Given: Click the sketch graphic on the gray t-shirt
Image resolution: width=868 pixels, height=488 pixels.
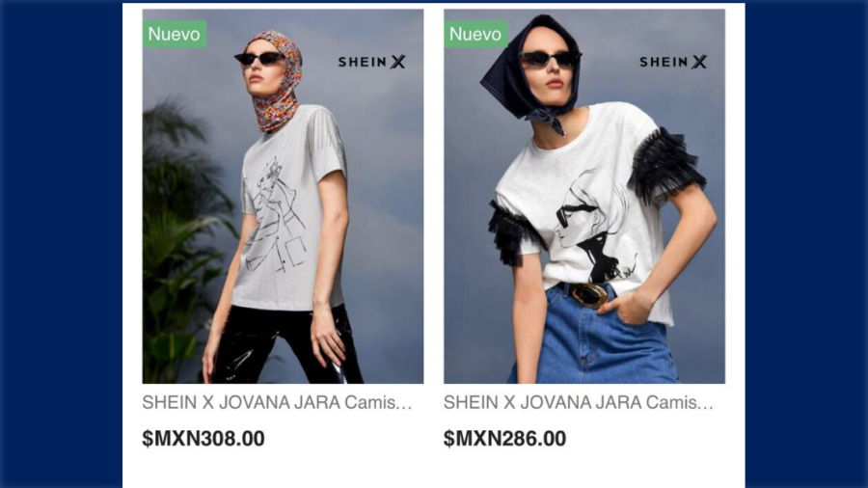Looking at the screenshot, I should tap(276, 217).
